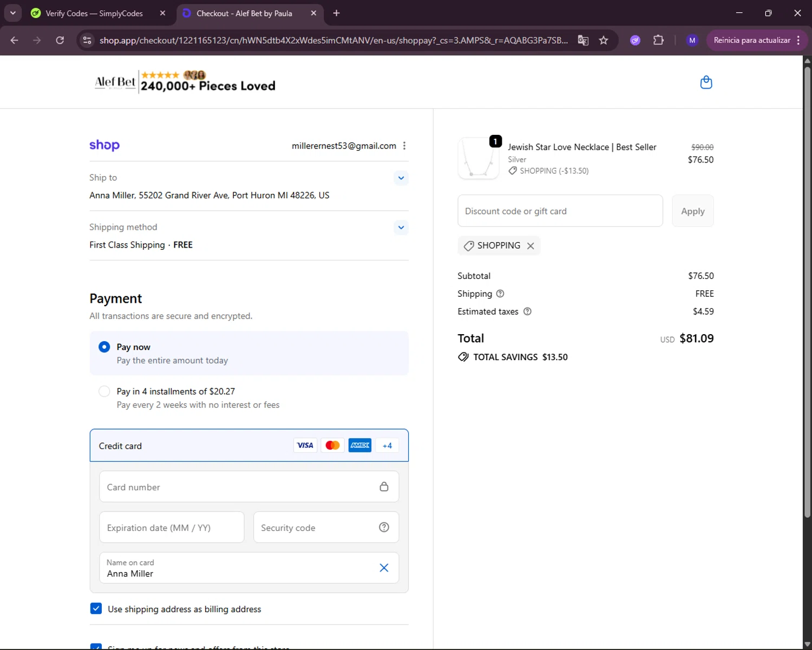Remove the SHOPPING discount code tag

click(x=531, y=246)
